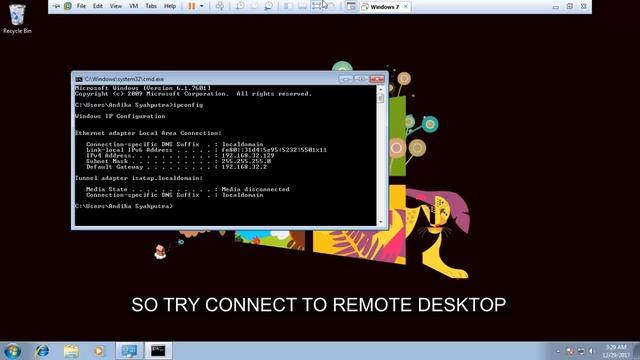Viewport: 640px width, 360px height.
Task: Enter full screen mode icon
Action: tap(317, 6)
